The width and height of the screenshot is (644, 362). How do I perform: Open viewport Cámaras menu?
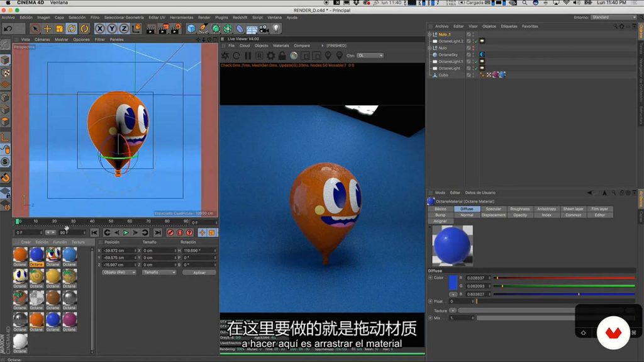click(x=42, y=40)
